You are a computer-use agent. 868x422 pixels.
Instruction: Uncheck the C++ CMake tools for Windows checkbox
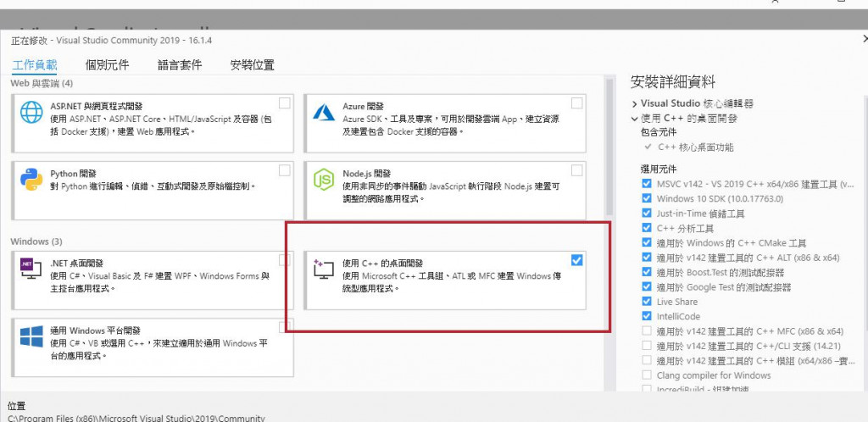coord(647,242)
